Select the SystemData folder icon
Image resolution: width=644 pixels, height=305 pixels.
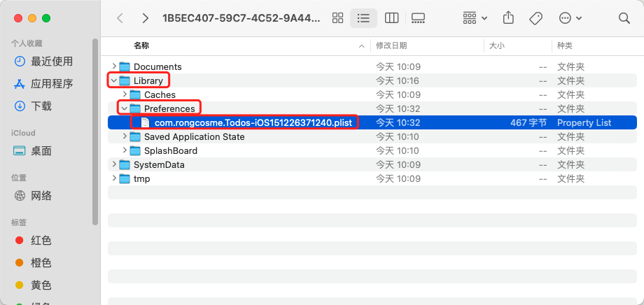(x=125, y=164)
